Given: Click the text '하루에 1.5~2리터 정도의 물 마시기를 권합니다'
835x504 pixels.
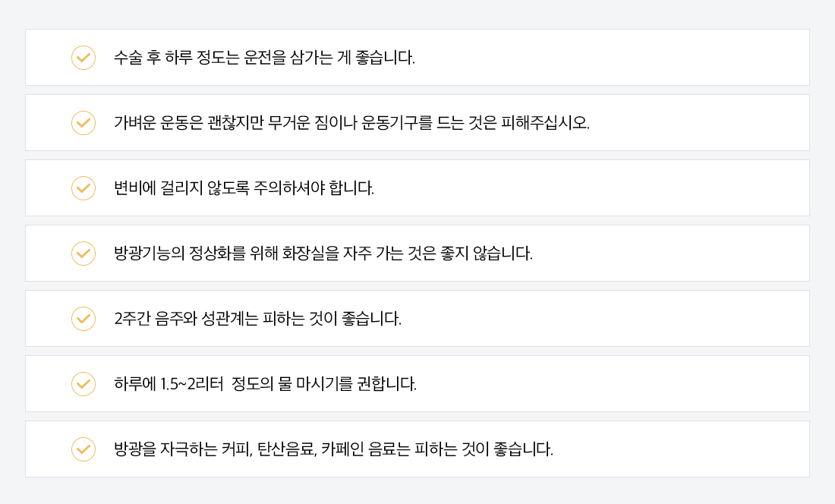Looking at the screenshot, I should [x=265, y=384].
